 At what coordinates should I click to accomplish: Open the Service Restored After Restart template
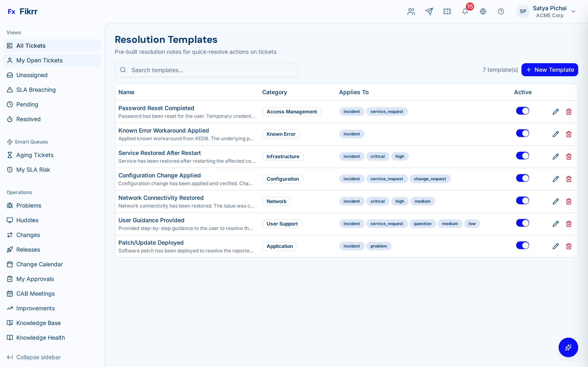pyautogui.click(x=159, y=153)
